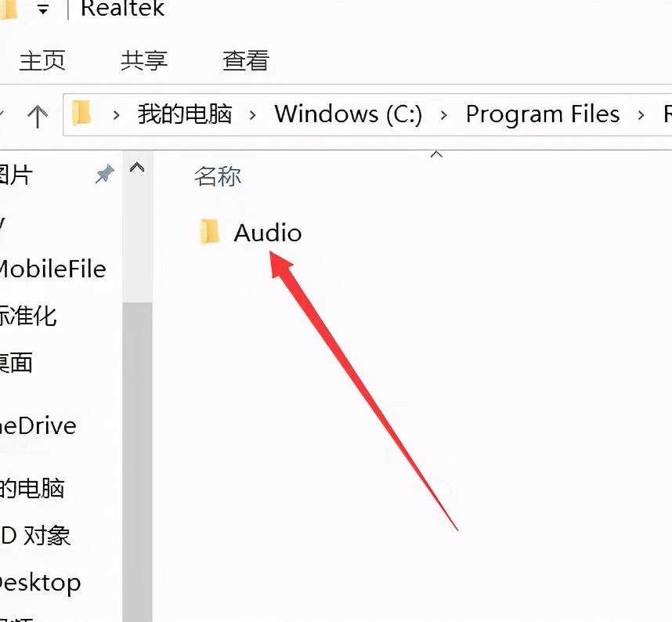Screen dimensions: 672x622
Task: Open the Audio folder
Action: (x=266, y=233)
